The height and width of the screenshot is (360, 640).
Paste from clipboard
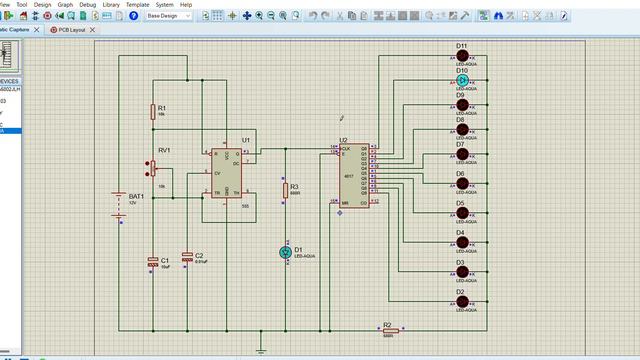pos(364,16)
